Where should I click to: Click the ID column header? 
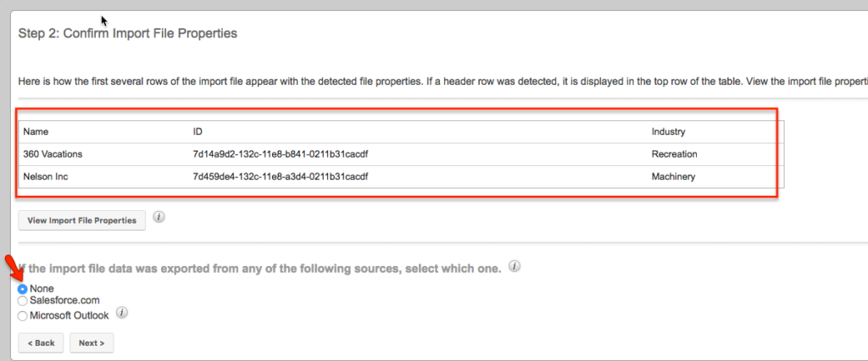pyautogui.click(x=197, y=132)
